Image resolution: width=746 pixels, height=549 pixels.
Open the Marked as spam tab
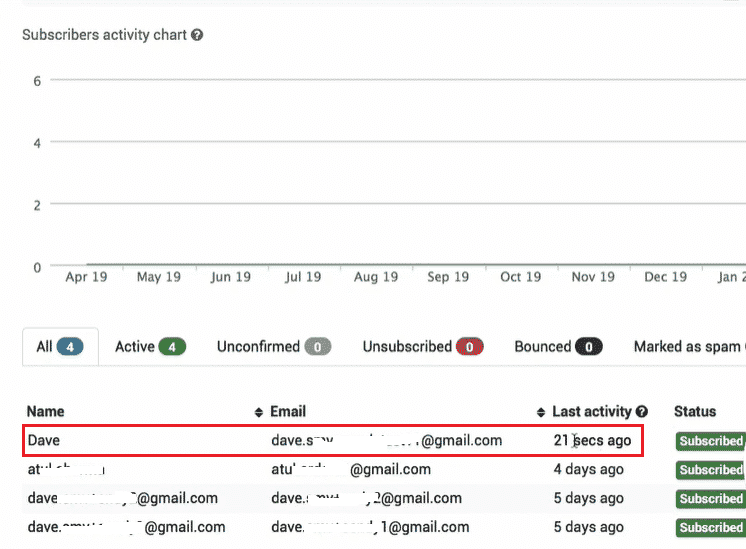click(x=689, y=347)
